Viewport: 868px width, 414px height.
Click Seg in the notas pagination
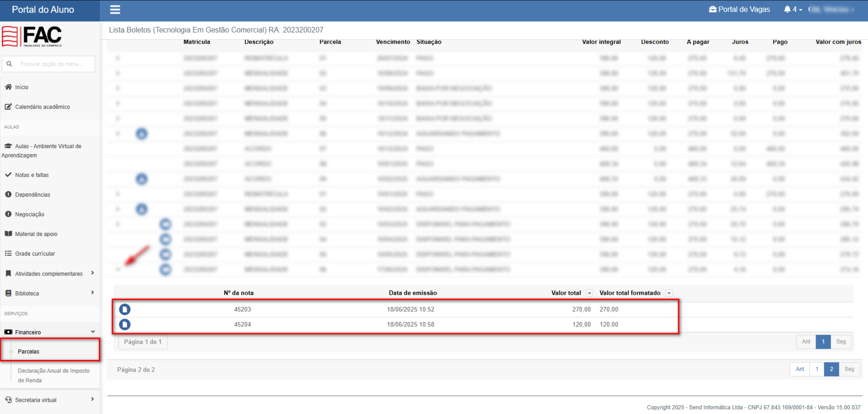point(841,342)
